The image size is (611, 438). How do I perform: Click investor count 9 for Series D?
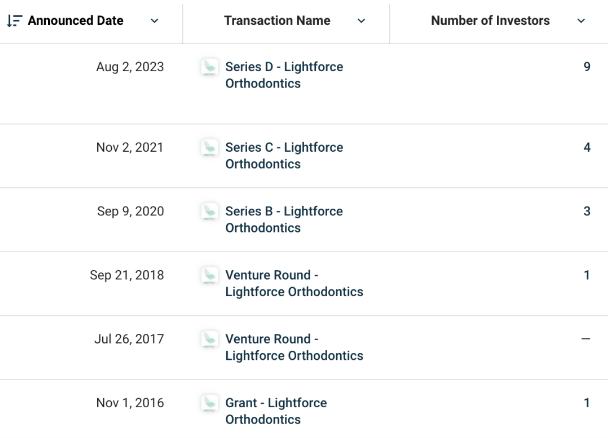(x=587, y=67)
